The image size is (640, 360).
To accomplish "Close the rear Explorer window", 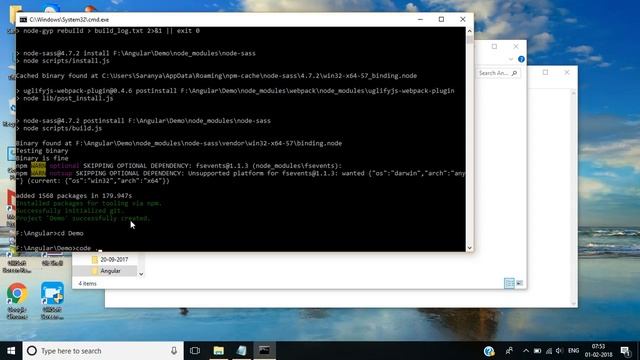I will 567,72.
